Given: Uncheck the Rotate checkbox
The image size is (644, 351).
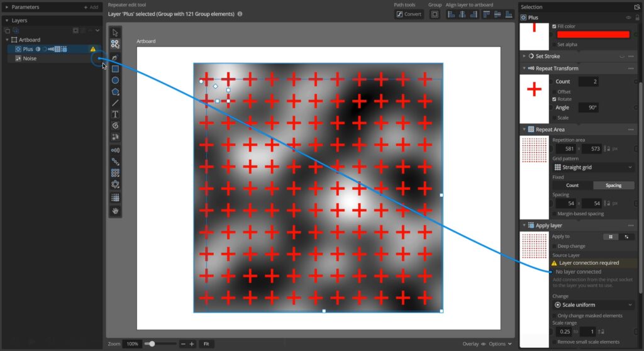Looking at the screenshot, I should tap(554, 99).
